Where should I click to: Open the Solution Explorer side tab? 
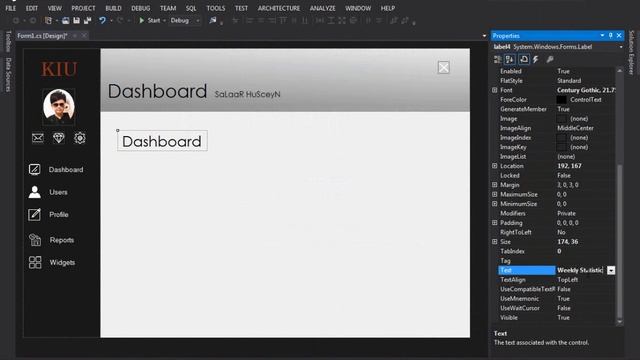(631, 53)
